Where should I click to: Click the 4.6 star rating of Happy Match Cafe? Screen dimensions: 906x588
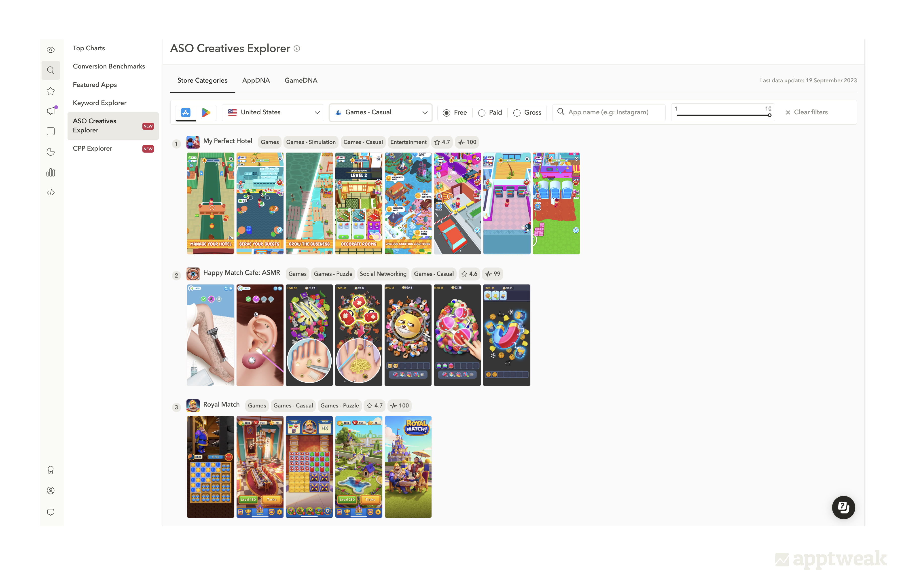[469, 274]
